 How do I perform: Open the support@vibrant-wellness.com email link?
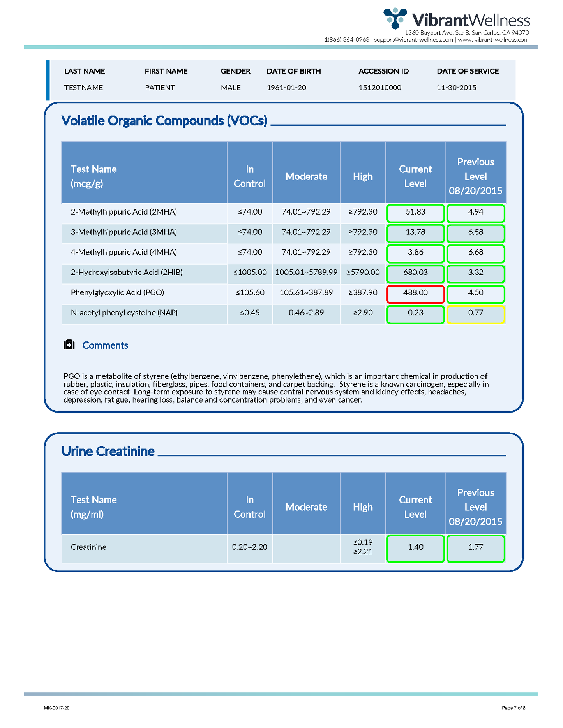pos(413,40)
